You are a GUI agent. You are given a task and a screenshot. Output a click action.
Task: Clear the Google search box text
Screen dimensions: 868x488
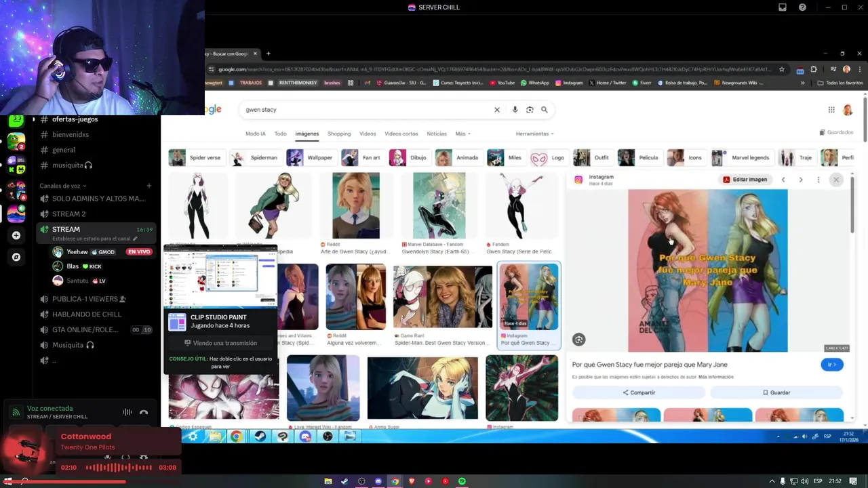pyautogui.click(x=496, y=110)
